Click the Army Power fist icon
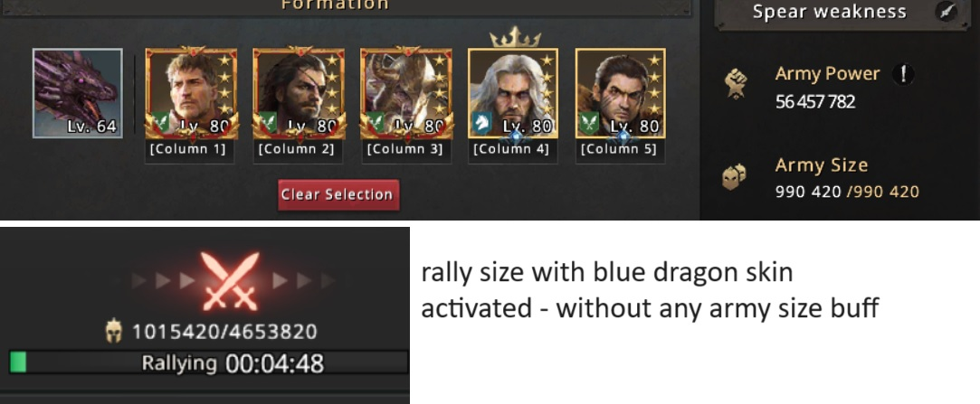 [737, 85]
